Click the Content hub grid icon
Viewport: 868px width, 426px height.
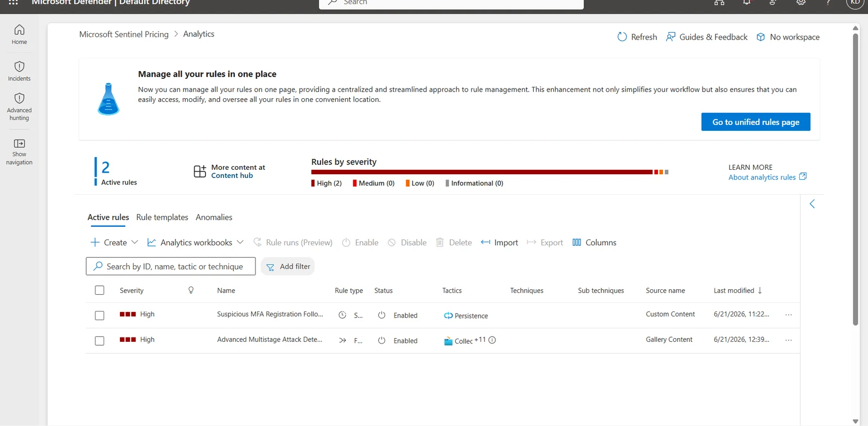point(200,171)
